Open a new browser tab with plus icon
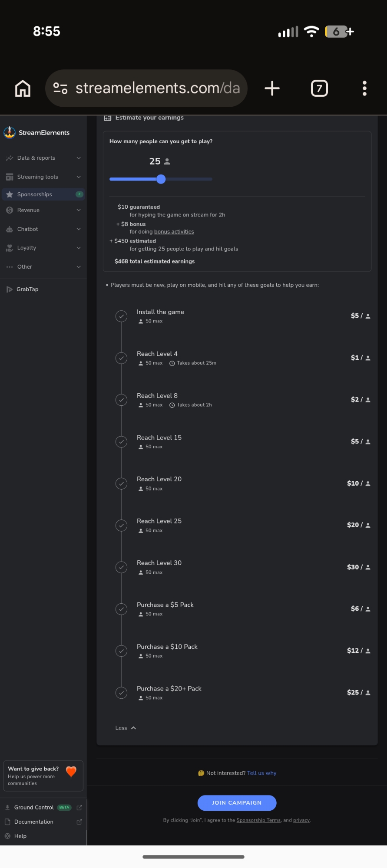This screenshot has width=387, height=868. click(272, 89)
